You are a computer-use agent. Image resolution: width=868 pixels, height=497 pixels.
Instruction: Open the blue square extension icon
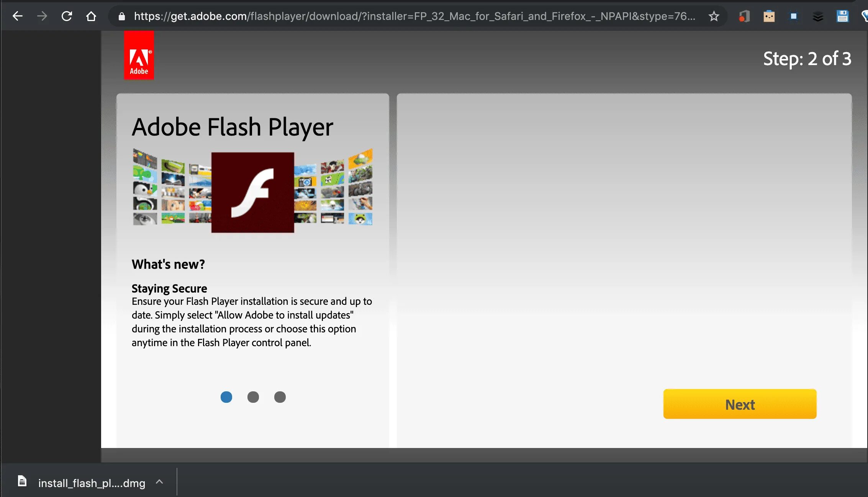tap(793, 16)
